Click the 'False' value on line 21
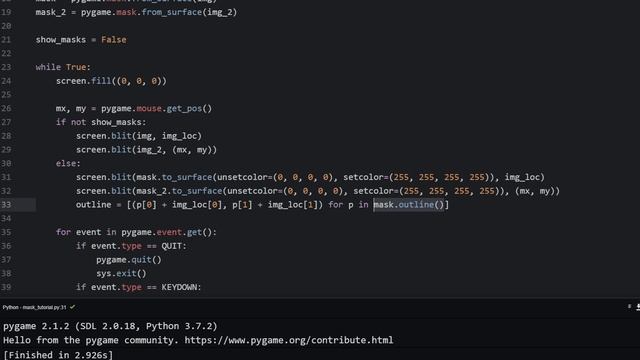Image resolution: width=640 pixels, height=360 pixels. point(114,40)
